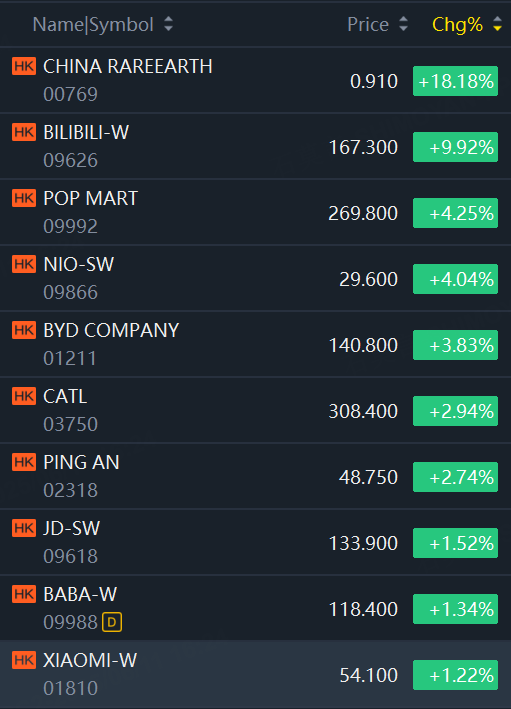
Task: Click the +9.92% change badge
Action: (455, 147)
